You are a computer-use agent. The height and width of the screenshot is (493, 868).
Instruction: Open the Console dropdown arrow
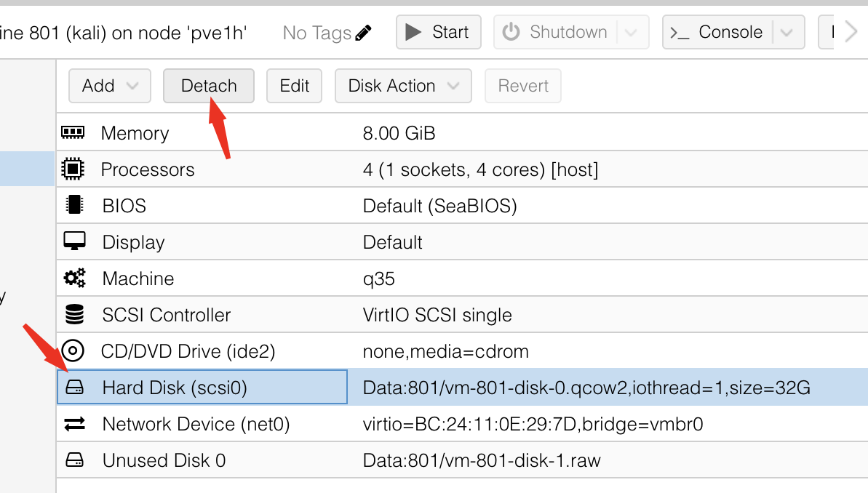[x=786, y=33]
